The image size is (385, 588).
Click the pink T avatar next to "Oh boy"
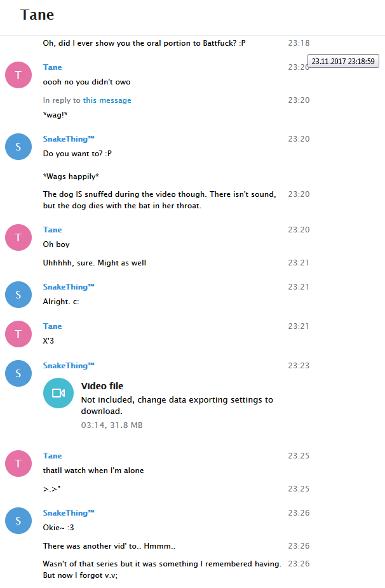tap(18, 237)
